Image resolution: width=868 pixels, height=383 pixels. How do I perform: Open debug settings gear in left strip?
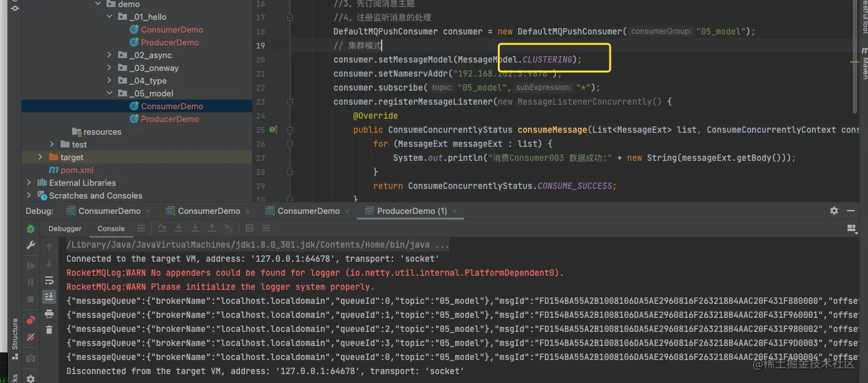pyautogui.click(x=30, y=378)
